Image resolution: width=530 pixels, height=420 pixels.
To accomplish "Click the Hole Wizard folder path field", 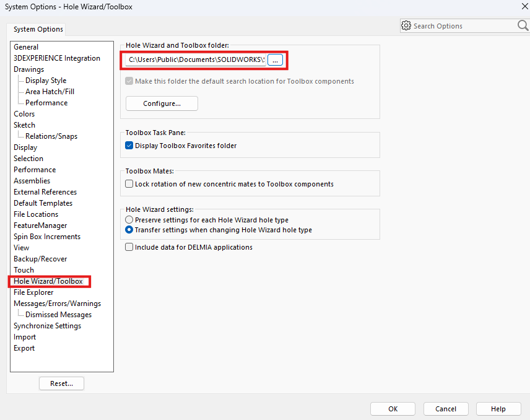I will [x=196, y=60].
